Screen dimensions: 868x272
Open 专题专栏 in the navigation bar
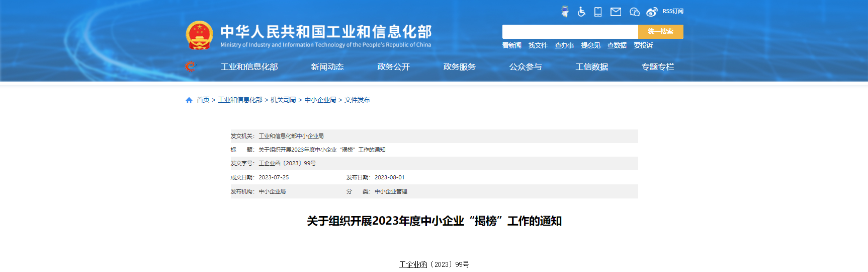[x=657, y=66]
